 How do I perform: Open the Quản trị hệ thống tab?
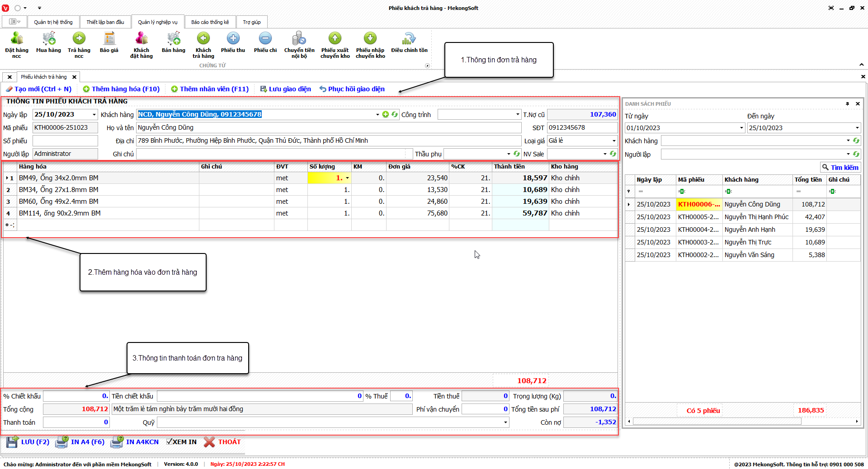click(53, 22)
